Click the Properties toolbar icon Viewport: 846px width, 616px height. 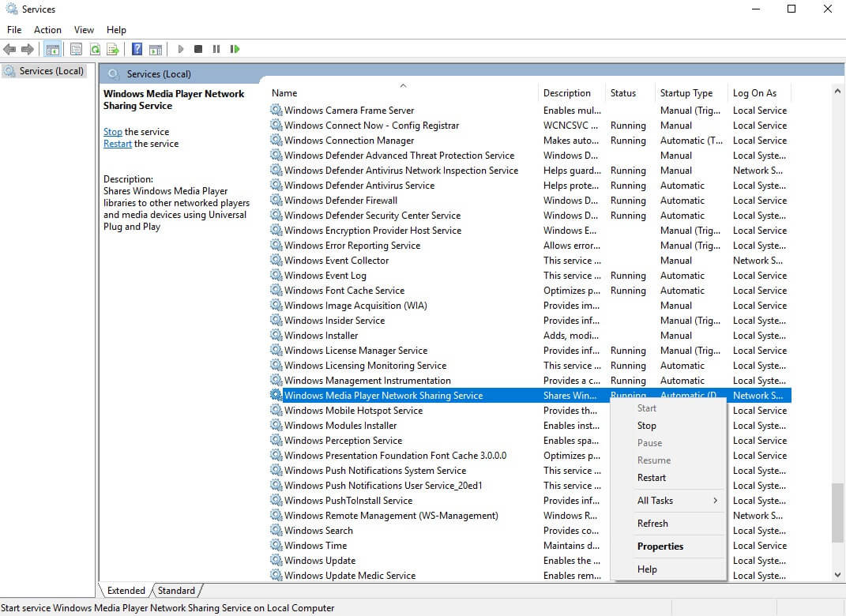point(76,49)
